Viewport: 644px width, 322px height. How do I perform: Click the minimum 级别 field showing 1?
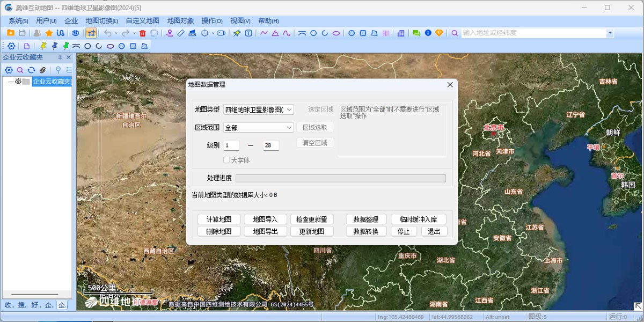coord(231,145)
